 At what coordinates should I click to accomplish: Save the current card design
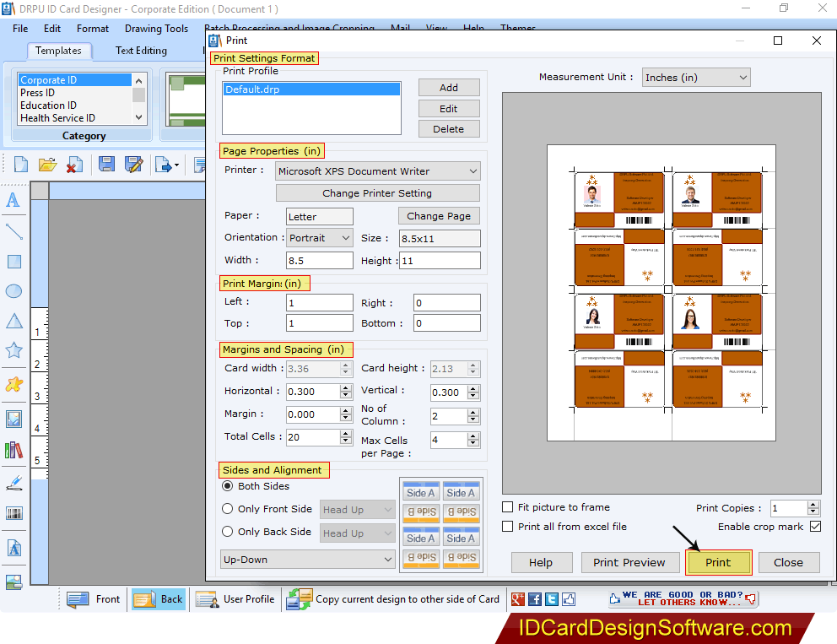tap(105, 165)
